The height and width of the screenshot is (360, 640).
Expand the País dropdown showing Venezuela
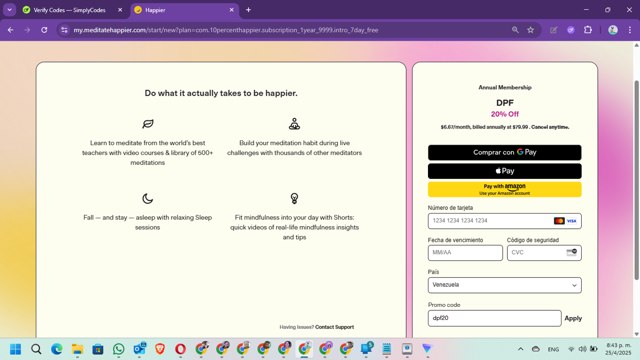pyautogui.click(x=504, y=285)
